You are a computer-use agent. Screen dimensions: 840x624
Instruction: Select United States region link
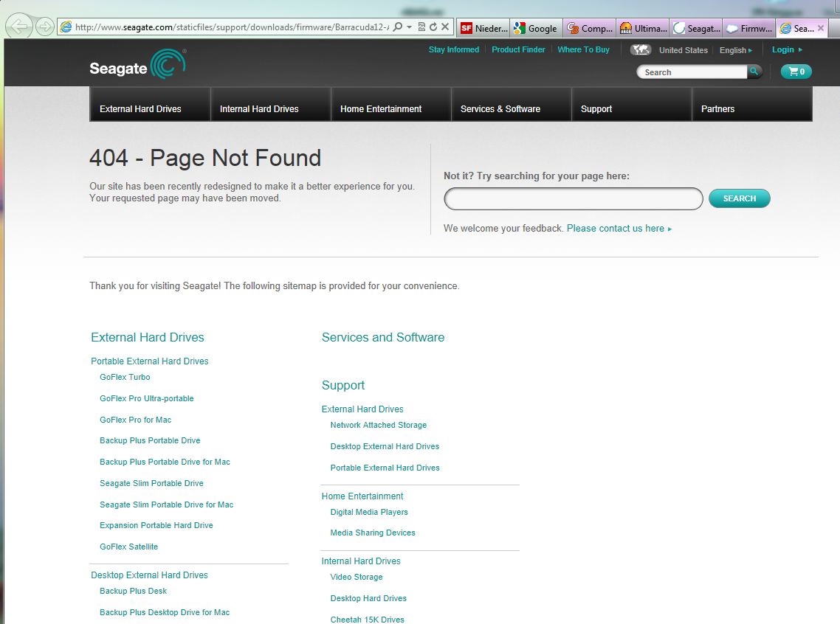[683, 49]
